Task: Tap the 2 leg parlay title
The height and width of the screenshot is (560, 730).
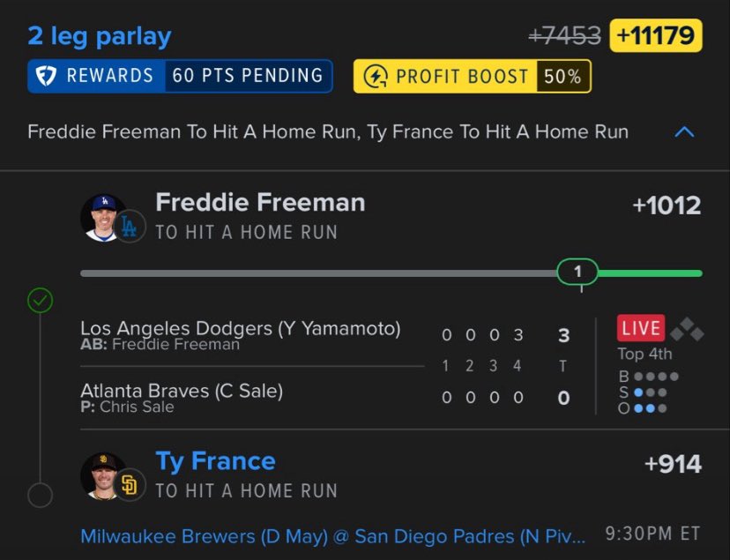Action: click(x=99, y=36)
